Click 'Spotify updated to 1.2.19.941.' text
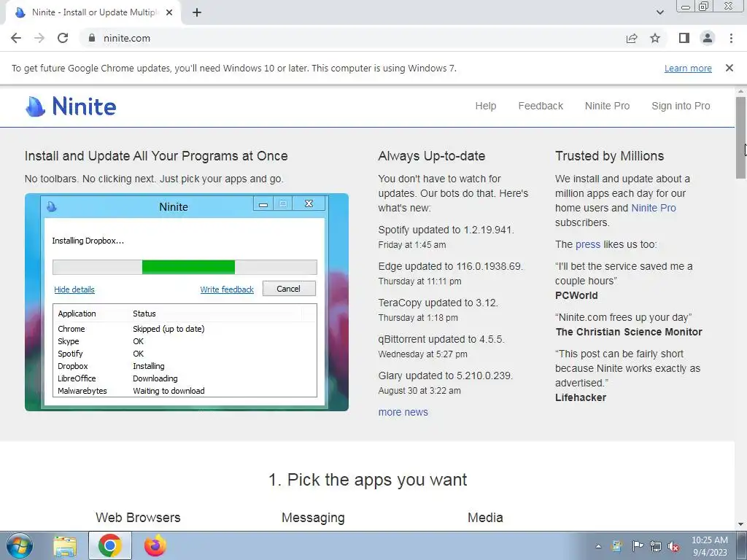Screen dimensions: 747x560 pyautogui.click(x=446, y=230)
